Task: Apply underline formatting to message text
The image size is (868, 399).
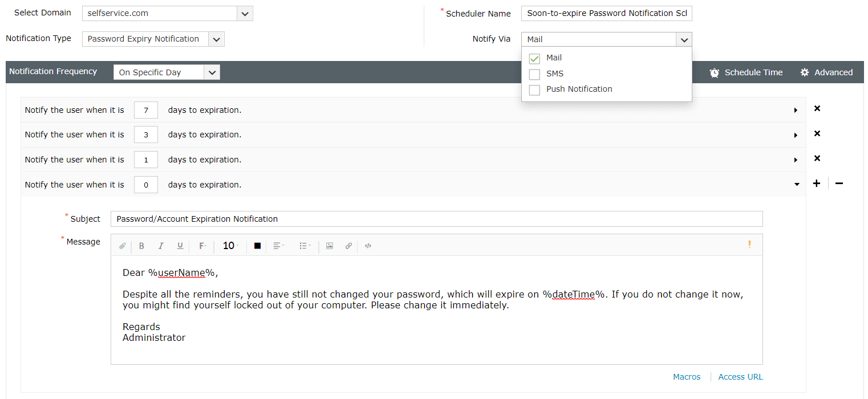Action: (x=180, y=246)
